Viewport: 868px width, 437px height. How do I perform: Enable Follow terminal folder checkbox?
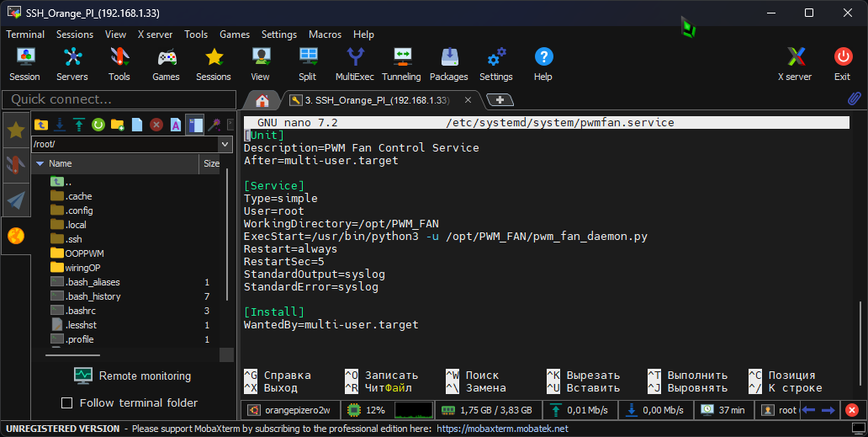tap(67, 402)
